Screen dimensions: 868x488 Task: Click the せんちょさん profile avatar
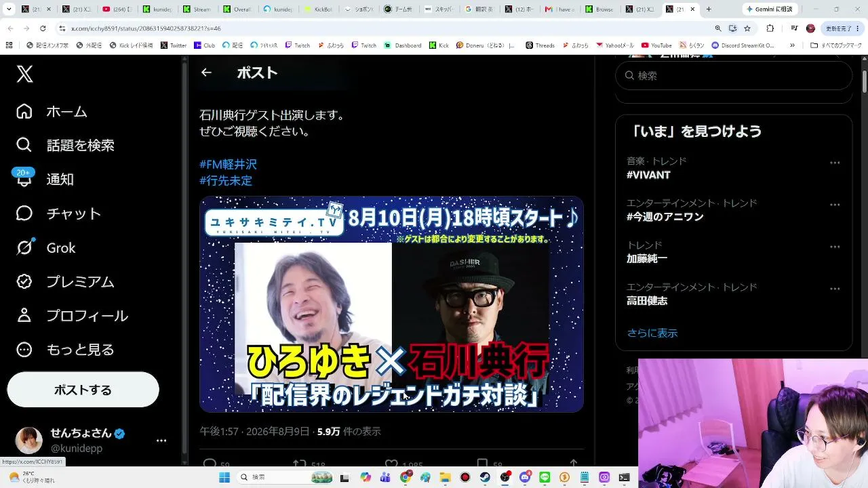point(29,441)
